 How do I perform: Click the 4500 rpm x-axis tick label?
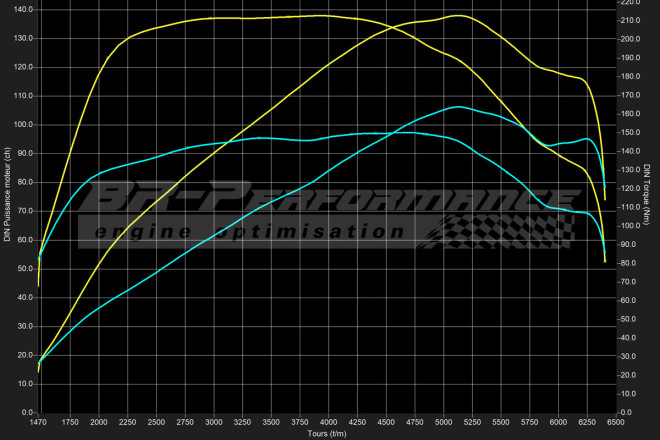coord(383,424)
